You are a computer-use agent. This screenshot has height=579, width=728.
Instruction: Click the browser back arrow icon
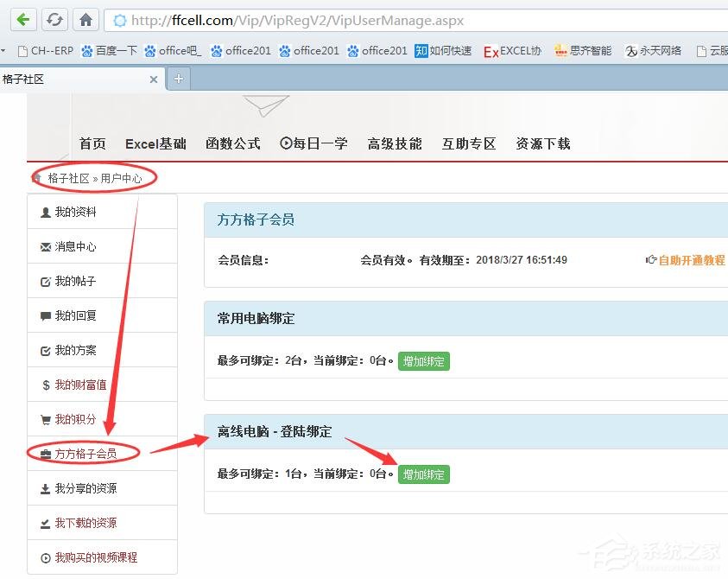click(x=22, y=19)
